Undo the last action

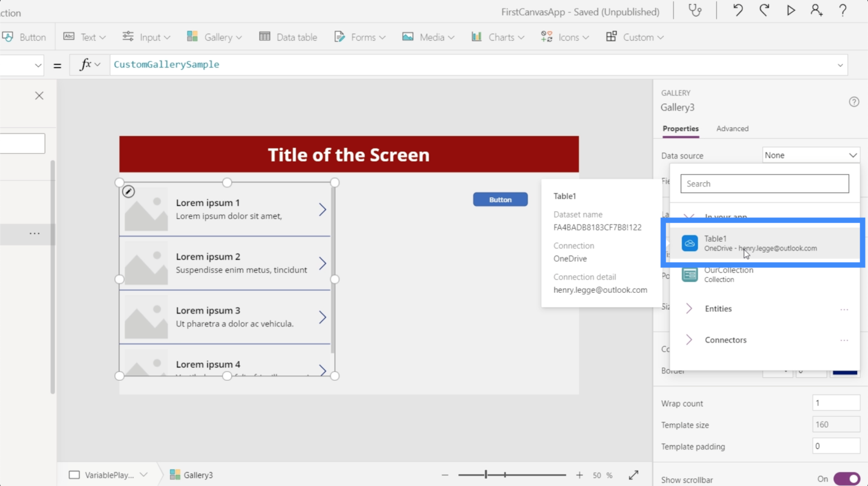[x=738, y=10]
